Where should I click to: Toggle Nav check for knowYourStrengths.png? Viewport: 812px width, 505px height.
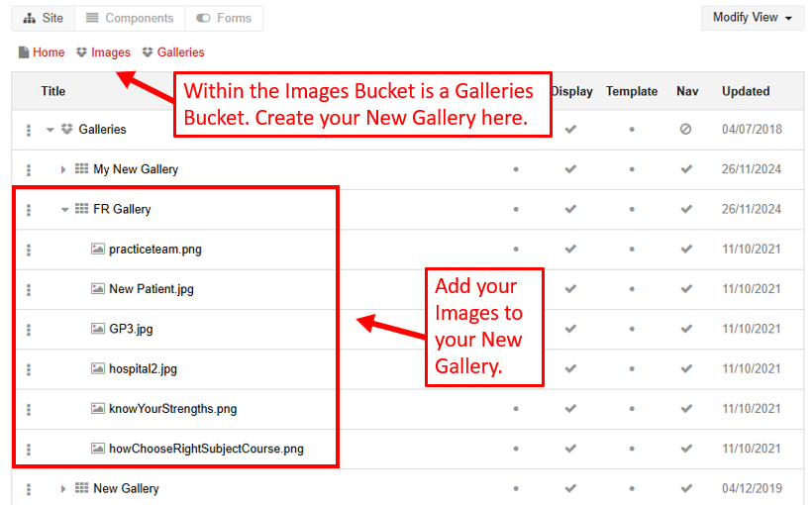point(686,409)
